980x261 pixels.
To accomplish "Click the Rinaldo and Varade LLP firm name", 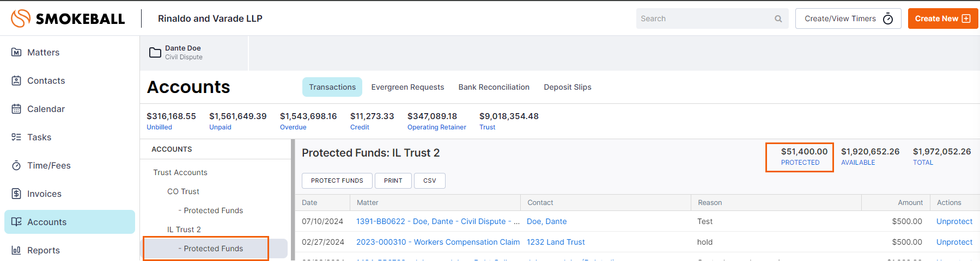I will coord(210,18).
